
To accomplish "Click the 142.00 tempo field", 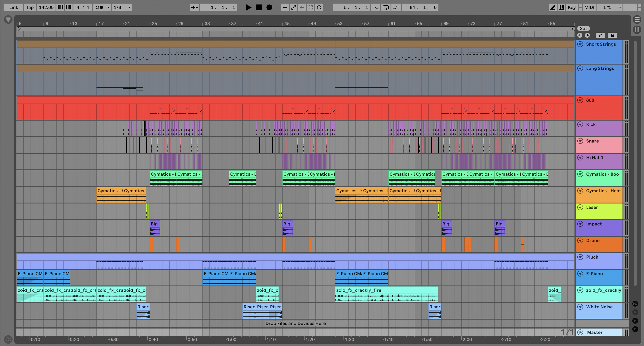I will tap(46, 7).
